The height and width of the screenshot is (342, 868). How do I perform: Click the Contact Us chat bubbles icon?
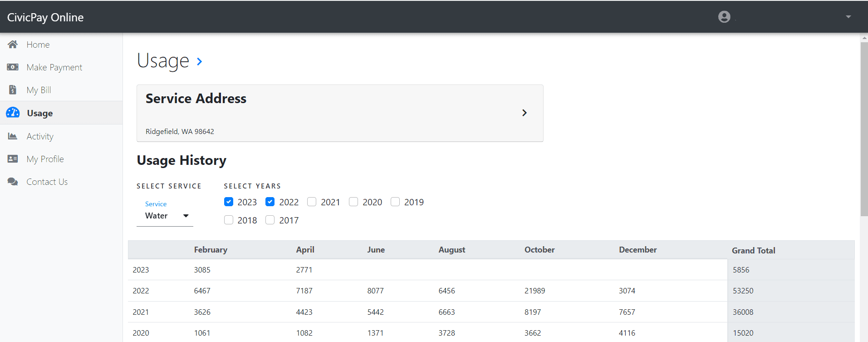point(13,182)
